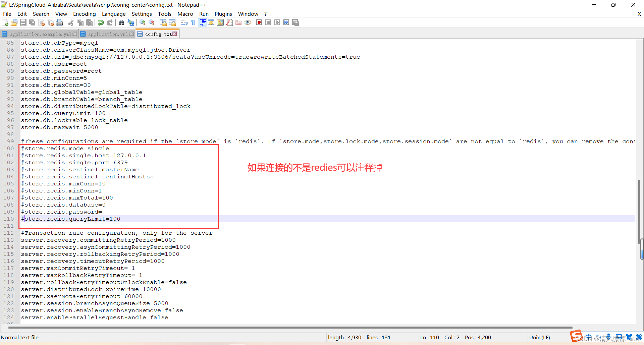Play back the recorded macro
This screenshot has height=345, width=644.
[277, 22]
